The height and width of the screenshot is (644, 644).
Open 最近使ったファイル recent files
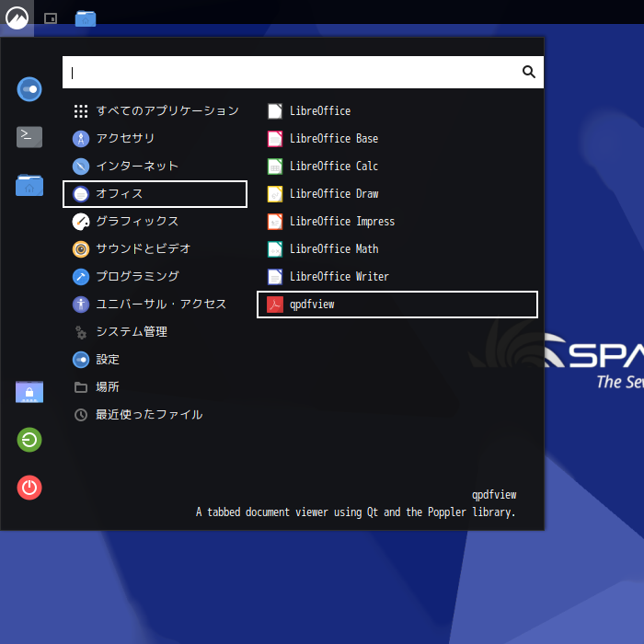pyautogui.click(x=155, y=415)
